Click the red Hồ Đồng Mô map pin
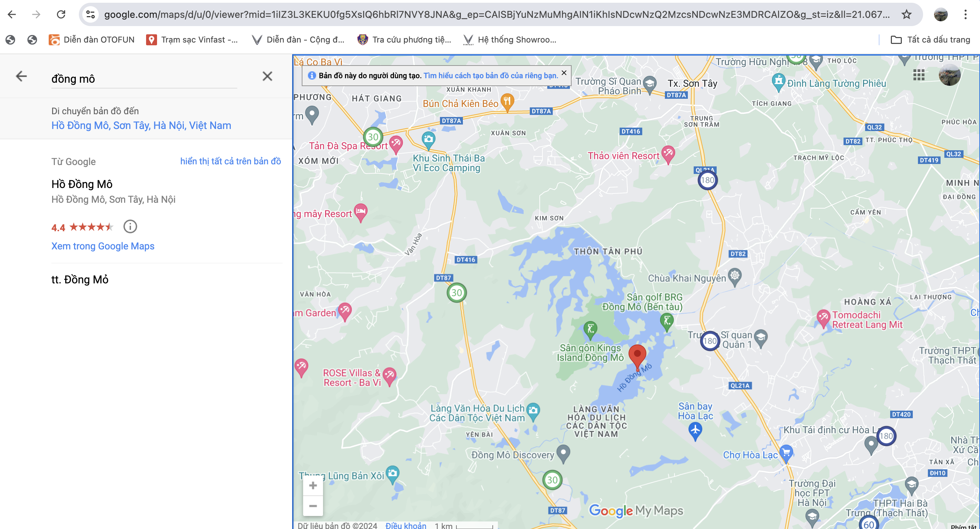Screen dimensions: 980x529 (637, 355)
